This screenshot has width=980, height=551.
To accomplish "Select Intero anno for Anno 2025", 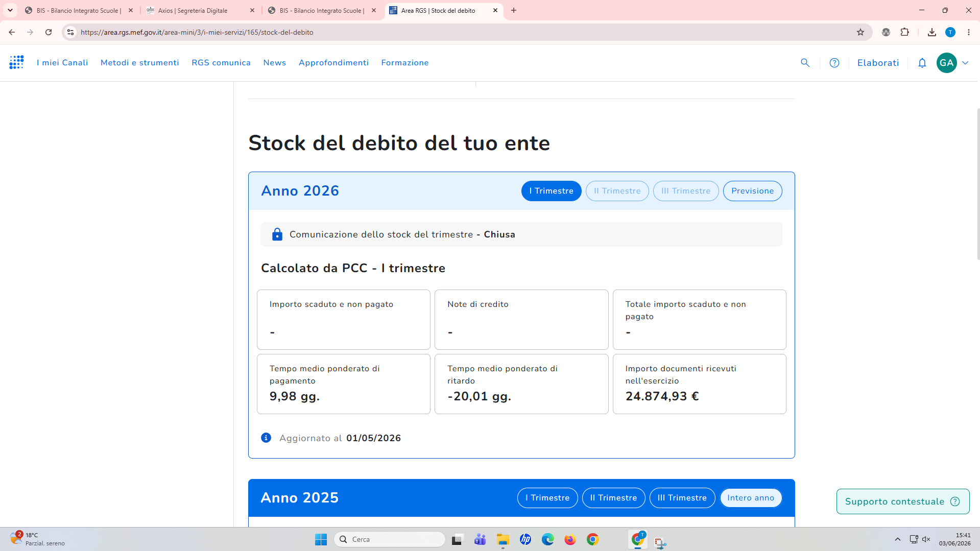I will (751, 498).
